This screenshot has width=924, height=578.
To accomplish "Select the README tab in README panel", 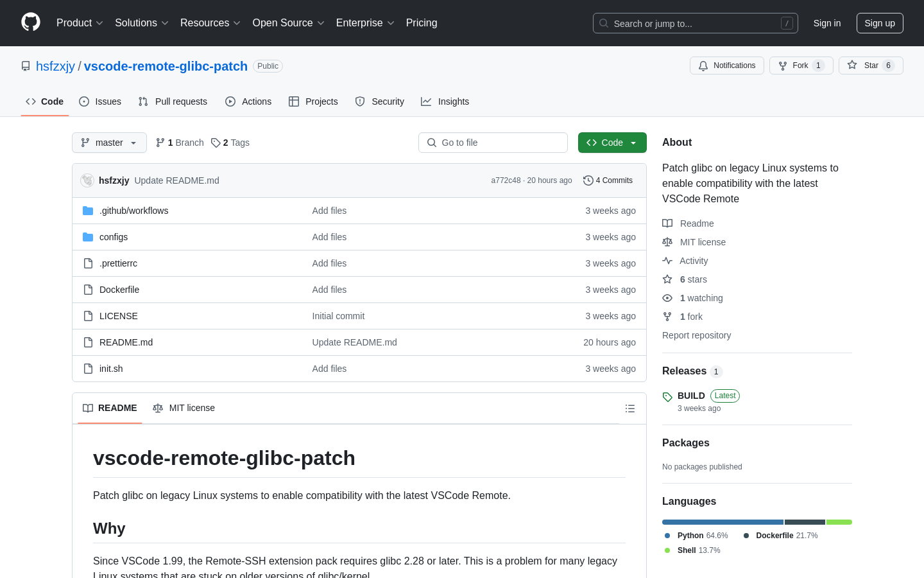I will coord(110,408).
